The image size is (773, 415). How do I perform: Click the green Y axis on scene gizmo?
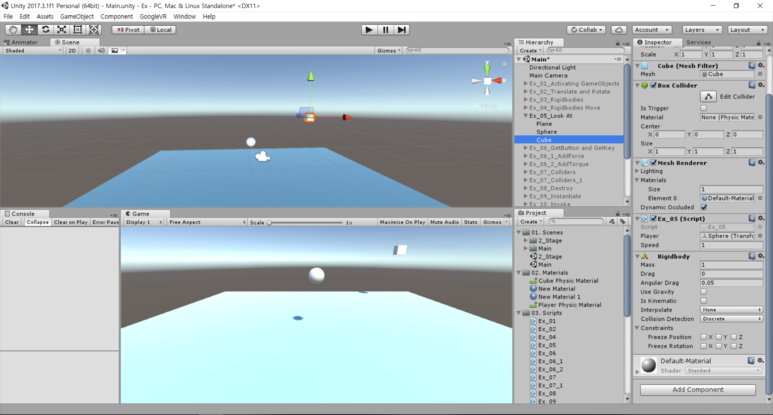(487, 69)
